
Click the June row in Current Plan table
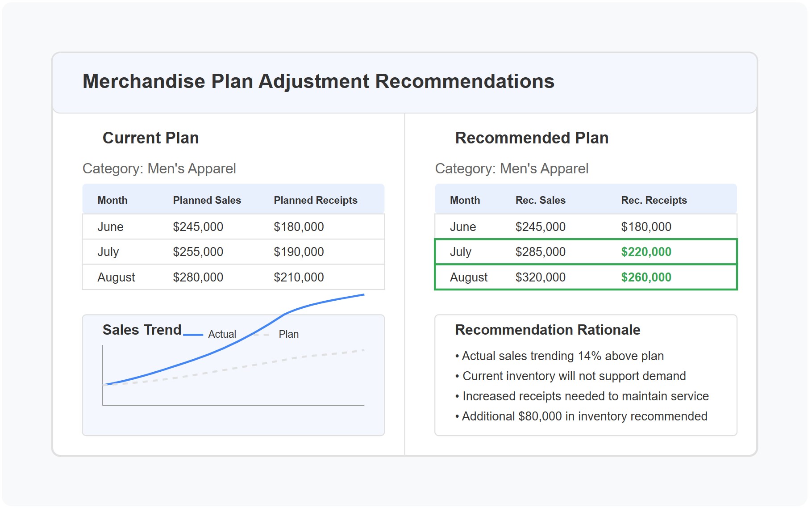click(233, 227)
